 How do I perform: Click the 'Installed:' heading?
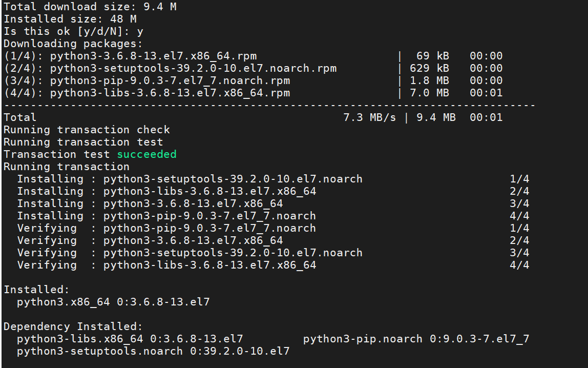pyautogui.click(x=36, y=290)
